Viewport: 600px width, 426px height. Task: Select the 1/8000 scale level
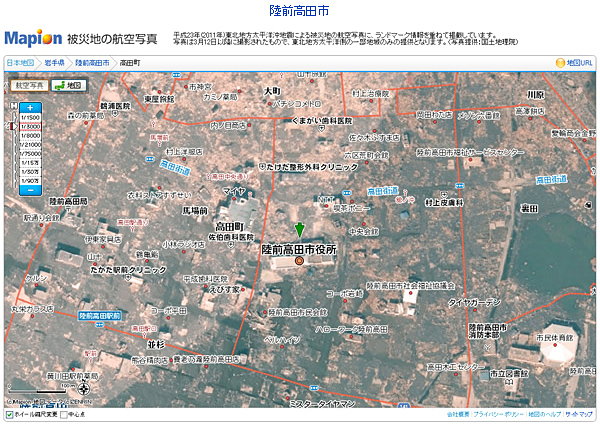pos(30,135)
